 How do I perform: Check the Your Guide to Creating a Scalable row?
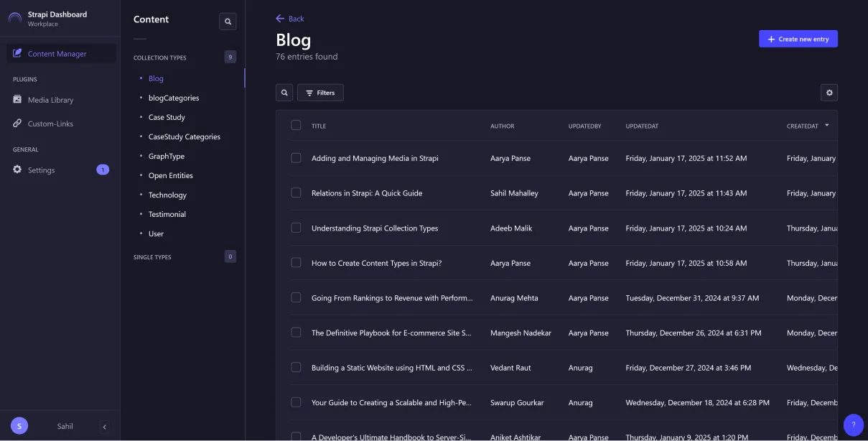(296, 402)
